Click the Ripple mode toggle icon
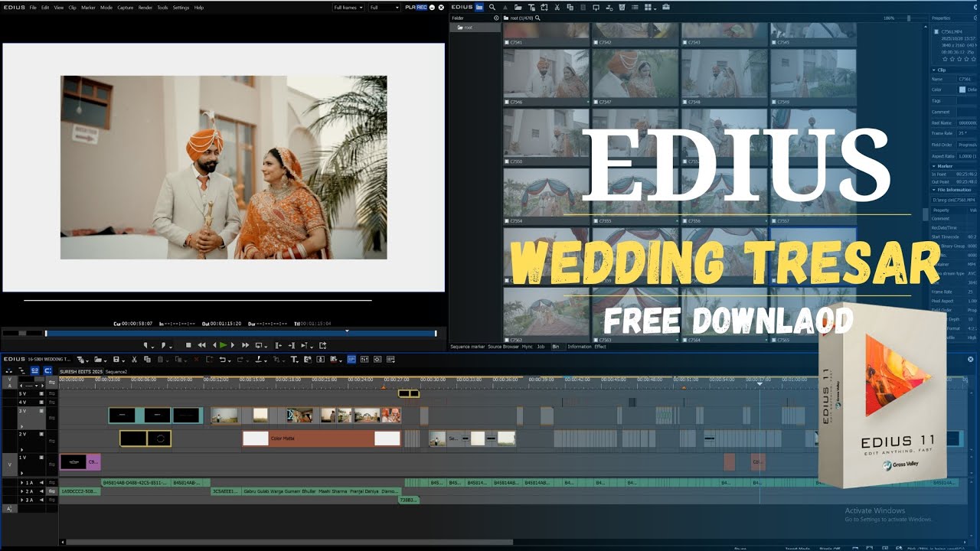The width and height of the screenshot is (980, 551). [x=21, y=370]
